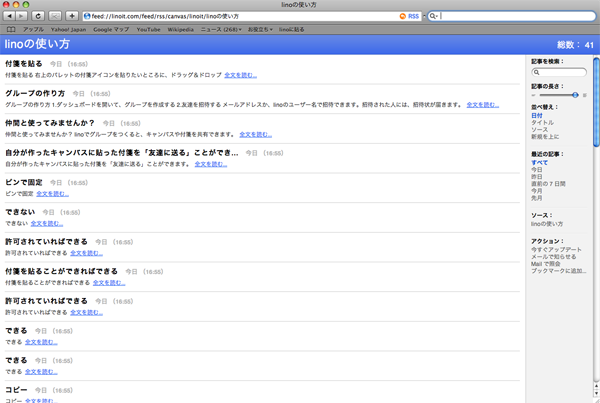
Task: Click メールで知らせる action
Action: click(x=553, y=257)
